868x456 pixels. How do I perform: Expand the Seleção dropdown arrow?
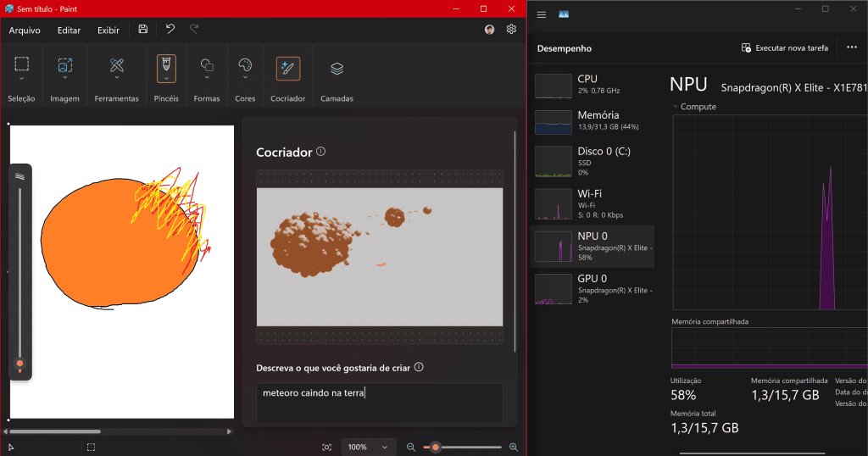click(x=22, y=78)
